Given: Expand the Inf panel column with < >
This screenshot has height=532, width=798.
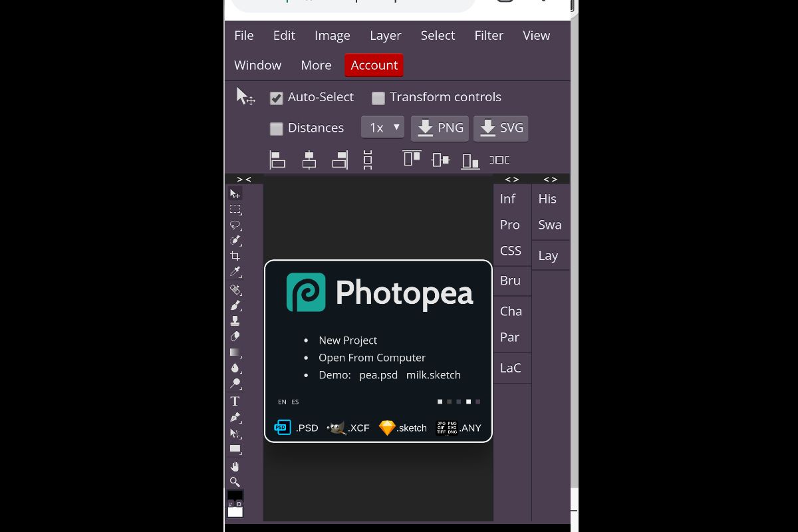Looking at the screenshot, I should pyautogui.click(x=512, y=179).
